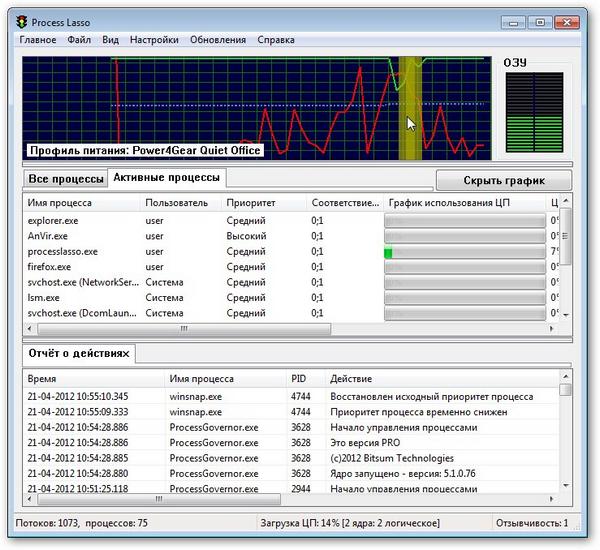
Task: Close the Отчёт о действиях tab
Action: click(137, 355)
